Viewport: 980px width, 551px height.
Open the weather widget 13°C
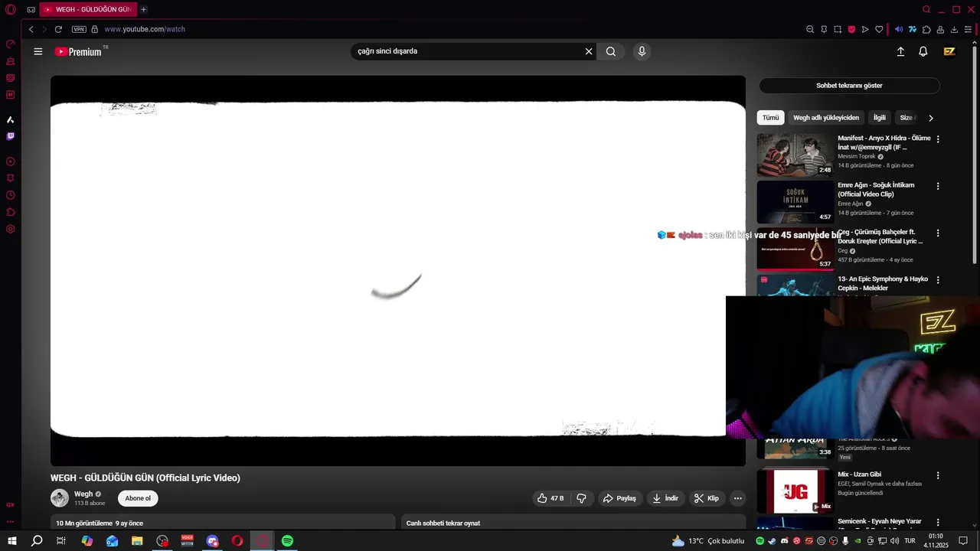pos(707,541)
